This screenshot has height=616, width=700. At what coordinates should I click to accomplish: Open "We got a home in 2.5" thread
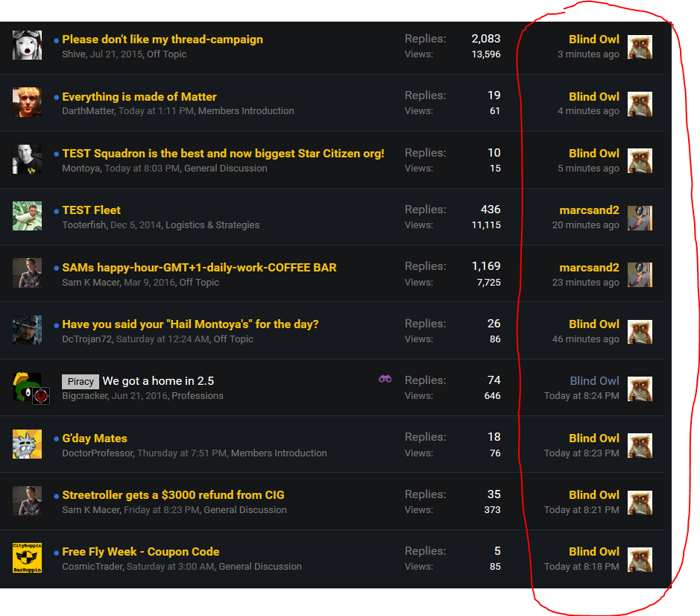pyautogui.click(x=158, y=381)
